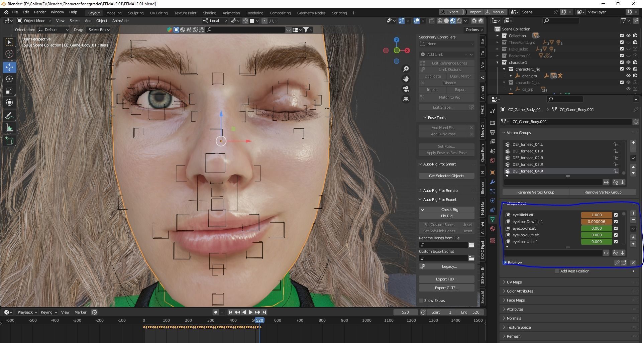
Task: Uncheck eyeLookDownLeft shape key checkbox
Action: click(x=616, y=222)
